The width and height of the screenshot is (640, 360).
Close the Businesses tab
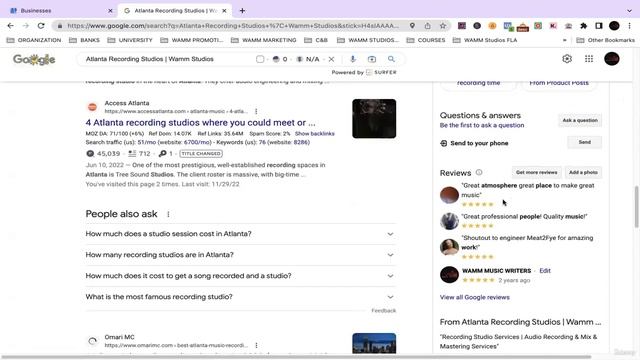tap(110, 11)
